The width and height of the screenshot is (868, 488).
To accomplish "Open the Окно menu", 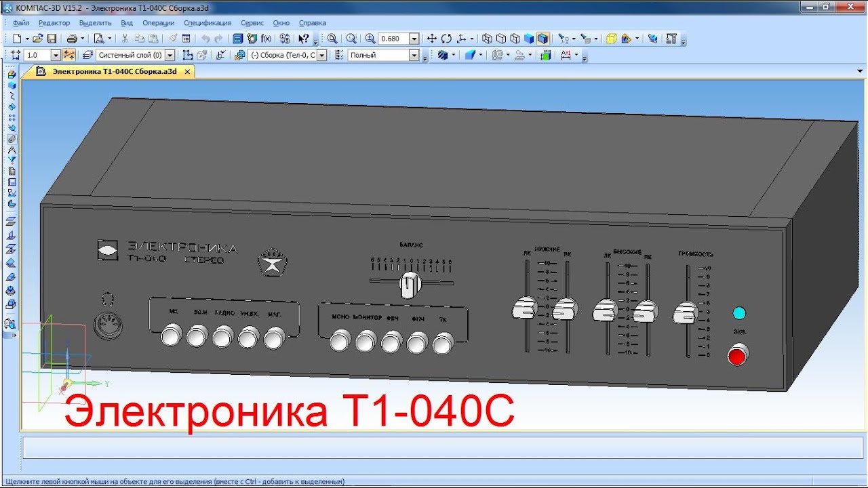I will [x=281, y=22].
